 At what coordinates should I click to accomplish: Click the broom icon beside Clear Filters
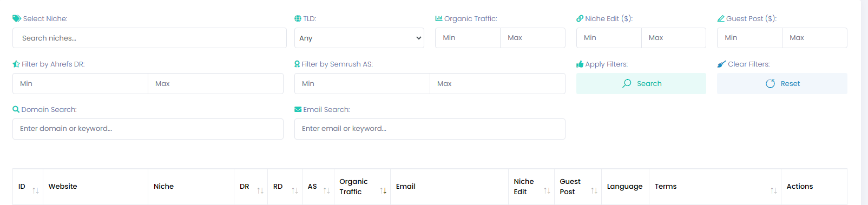(x=721, y=64)
